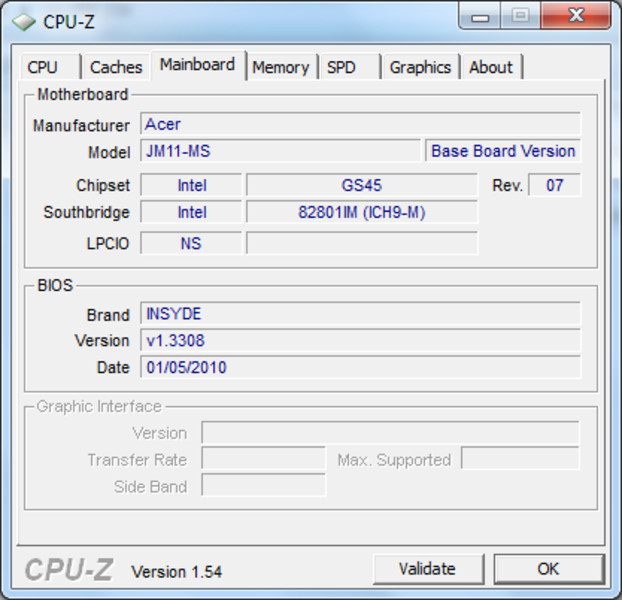This screenshot has width=622, height=600.
Task: Open the SPD tab
Action: pyautogui.click(x=350, y=67)
